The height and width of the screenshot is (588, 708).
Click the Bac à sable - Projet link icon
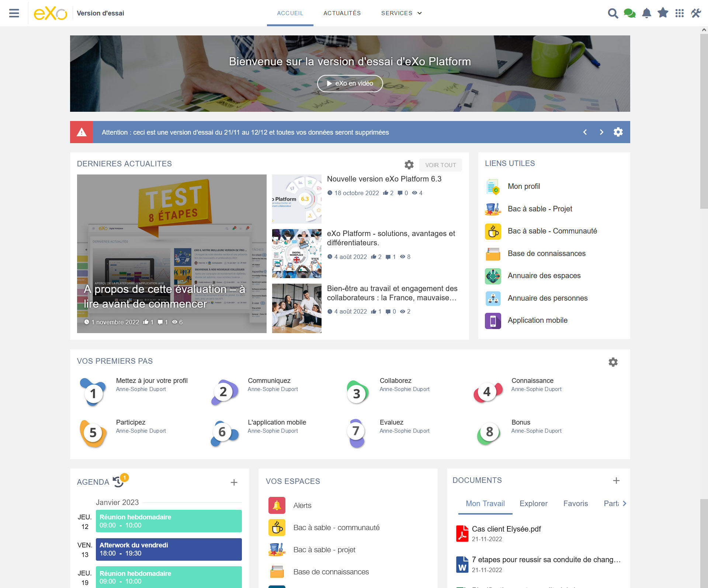[x=493, y=209]
